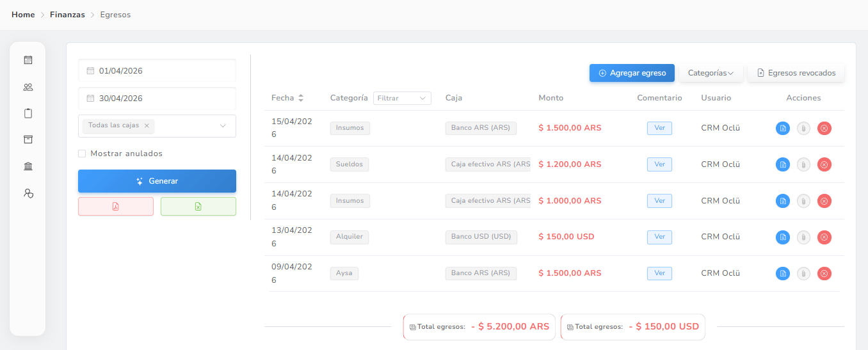
Task: Revoke the 15/04/2026 Insumos expense
Action: pos(824,128)
